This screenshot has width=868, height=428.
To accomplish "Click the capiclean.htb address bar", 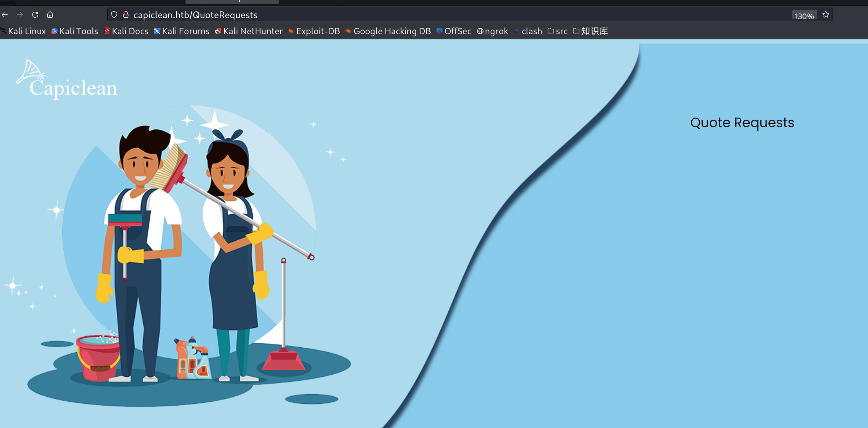I will pos(380,15).
